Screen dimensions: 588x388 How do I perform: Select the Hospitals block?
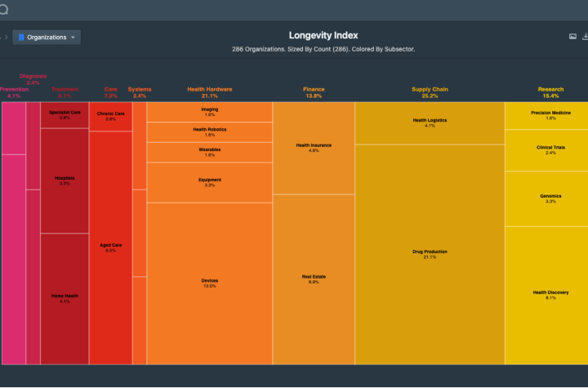[65, 181]
